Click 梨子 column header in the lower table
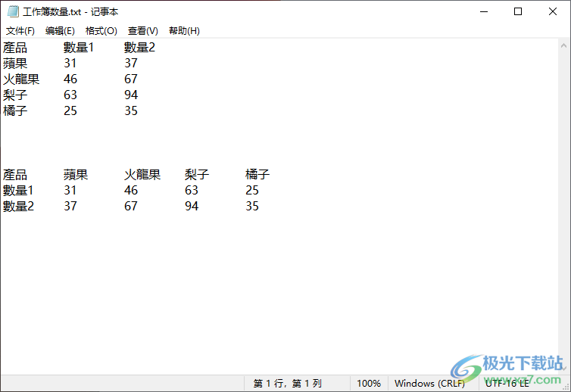The width and height of the screenshot is (571, 392). 197,175
